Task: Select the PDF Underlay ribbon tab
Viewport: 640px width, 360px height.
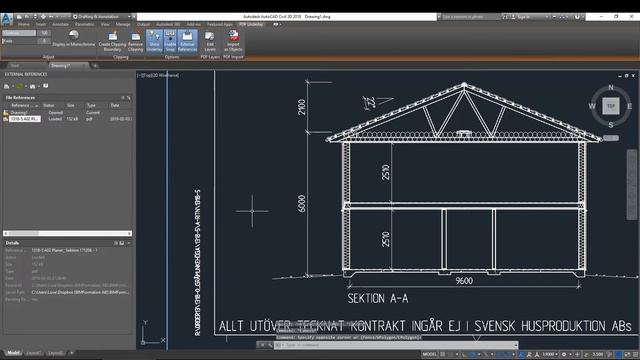Action: 251,24
